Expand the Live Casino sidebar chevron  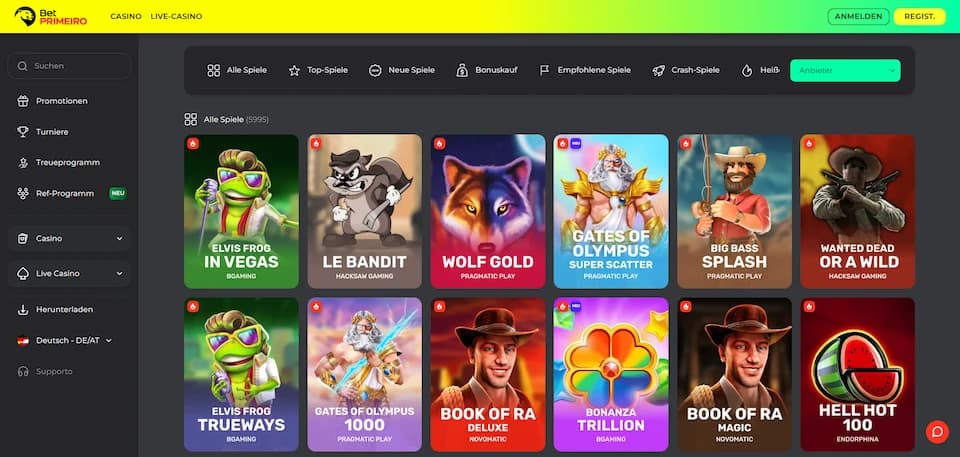point(119,273)
